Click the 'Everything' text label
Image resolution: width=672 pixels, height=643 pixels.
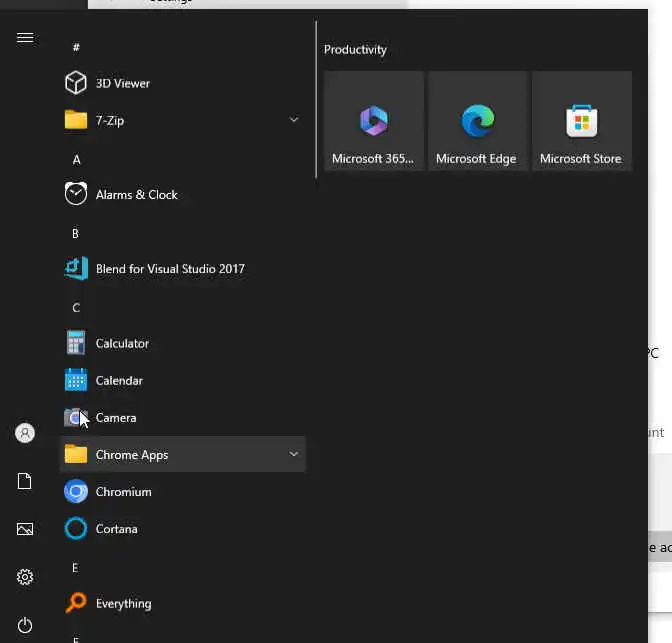(123, 604)
